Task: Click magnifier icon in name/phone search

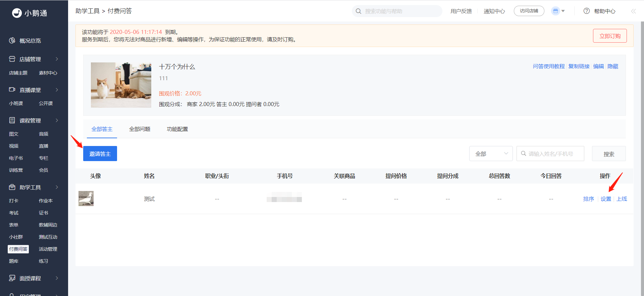Action: [x=524, y=153]
